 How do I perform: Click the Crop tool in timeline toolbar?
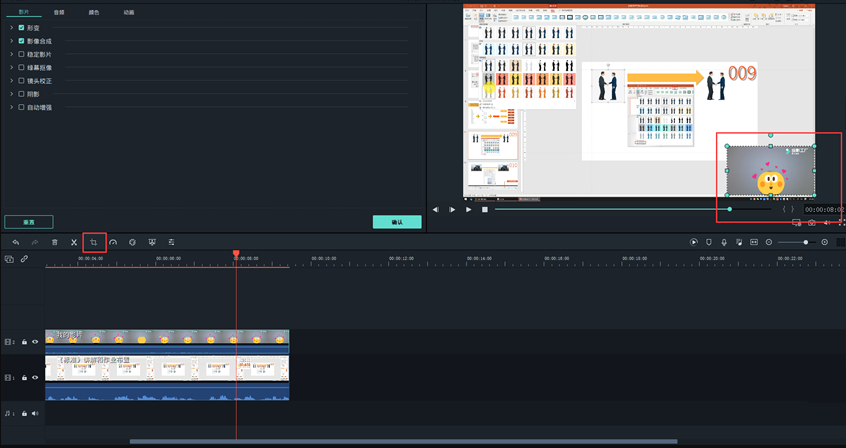point(93,242)
